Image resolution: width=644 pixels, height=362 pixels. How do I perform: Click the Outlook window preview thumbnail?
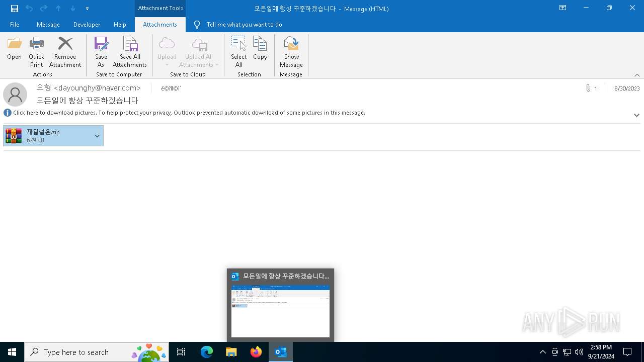280,311
